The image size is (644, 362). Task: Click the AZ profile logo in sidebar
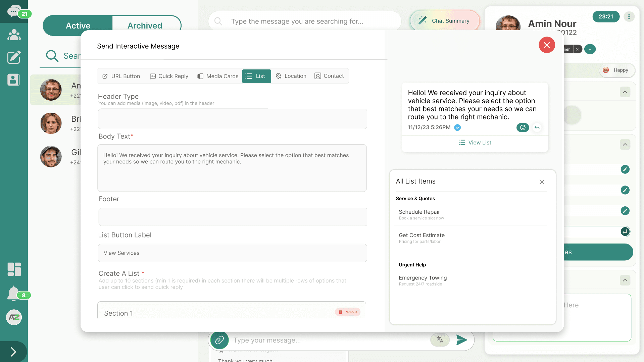[x=14, y=317]
